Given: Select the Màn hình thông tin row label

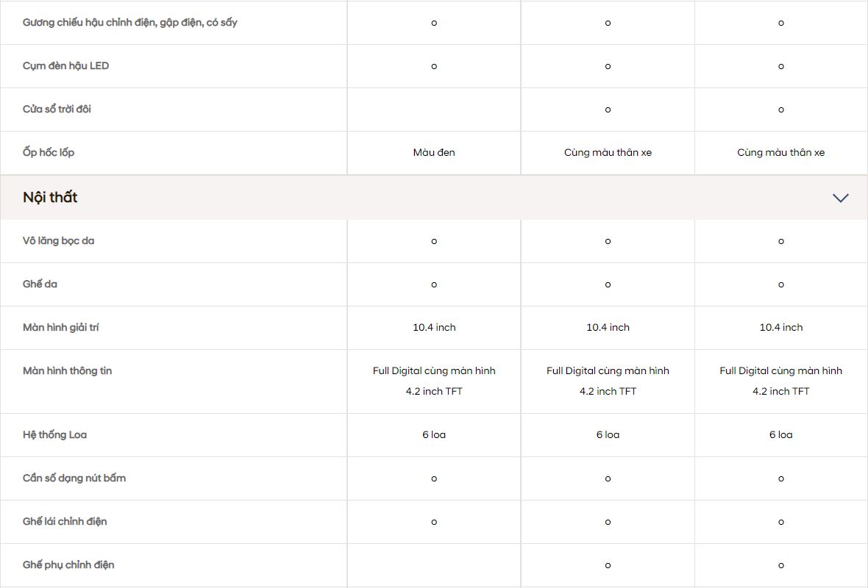Looking at the screenshot, I should 68,371.
